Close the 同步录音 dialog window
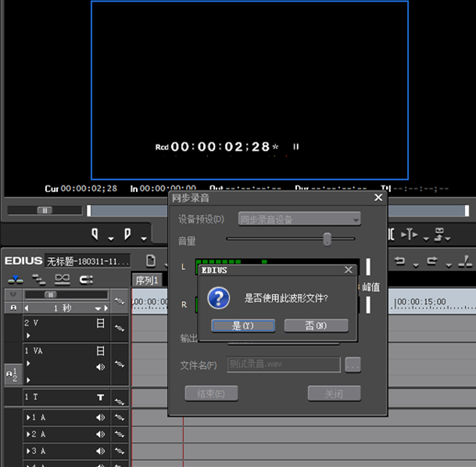This screenshot has height=467, width=476. click(378, 198)
